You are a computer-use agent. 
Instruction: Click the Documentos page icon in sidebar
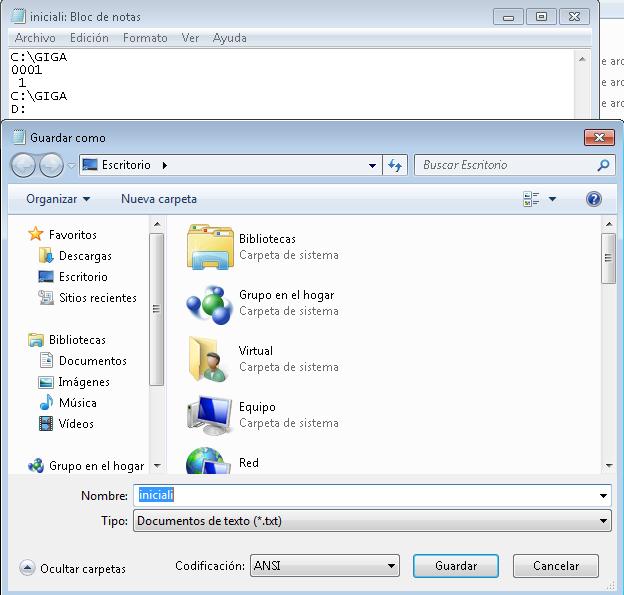click(x=46, y=360)
